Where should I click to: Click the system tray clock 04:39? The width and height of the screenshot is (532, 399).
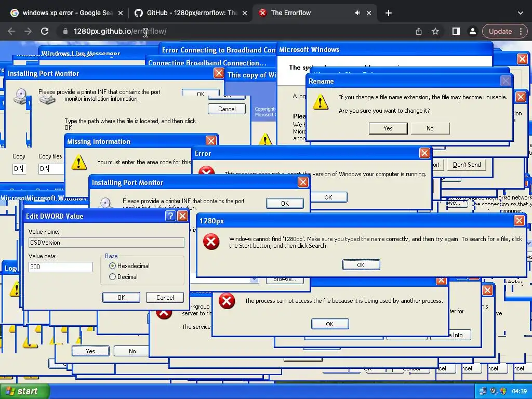pos(519,392)
